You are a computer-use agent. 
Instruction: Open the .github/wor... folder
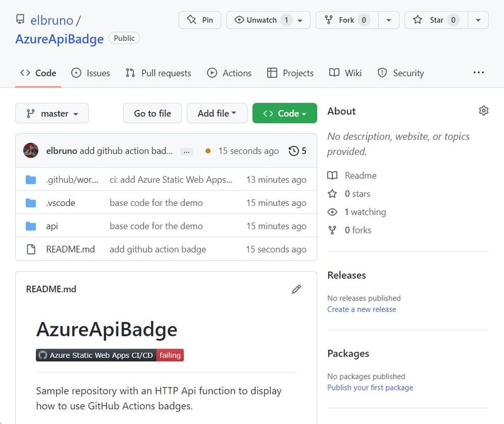(72, 180)
